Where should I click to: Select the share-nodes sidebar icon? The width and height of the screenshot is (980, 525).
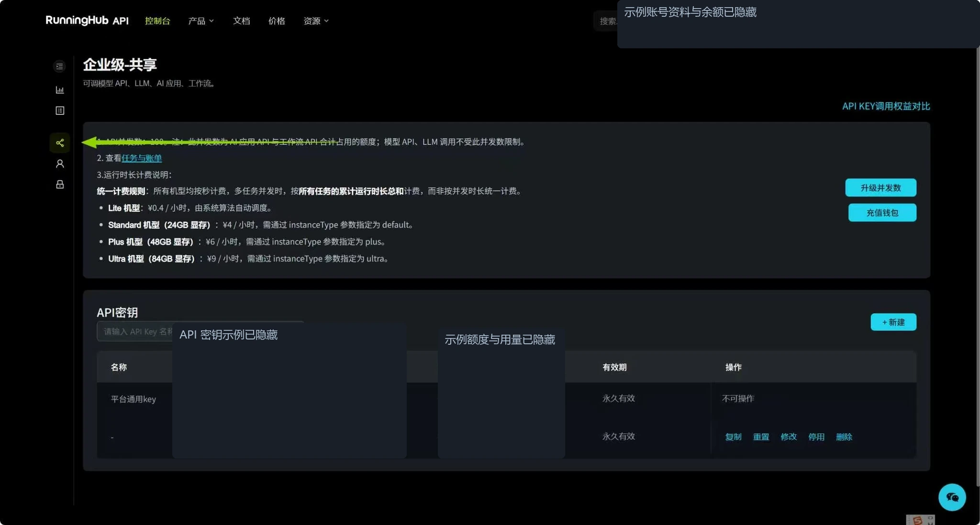coord(60,143)
